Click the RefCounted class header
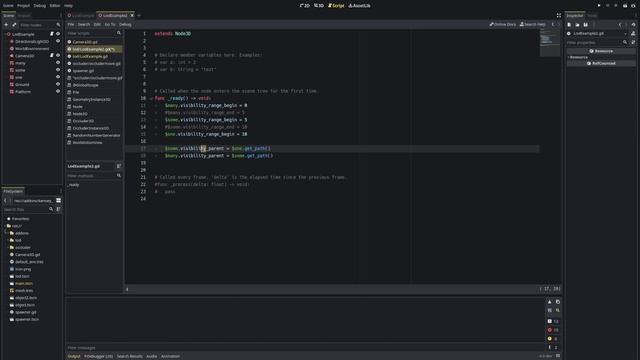The height and width of the screenshot is (360, 640). (x=601, y=63)
